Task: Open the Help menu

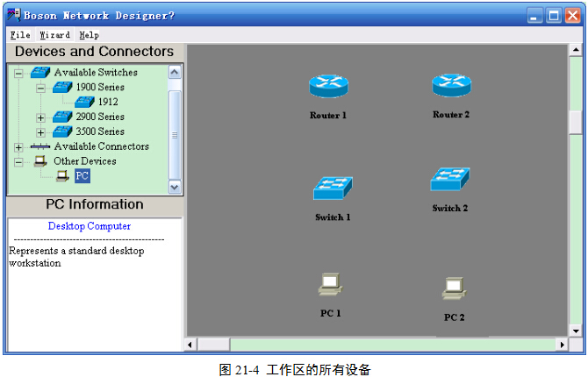Action: tap(90, 35)
